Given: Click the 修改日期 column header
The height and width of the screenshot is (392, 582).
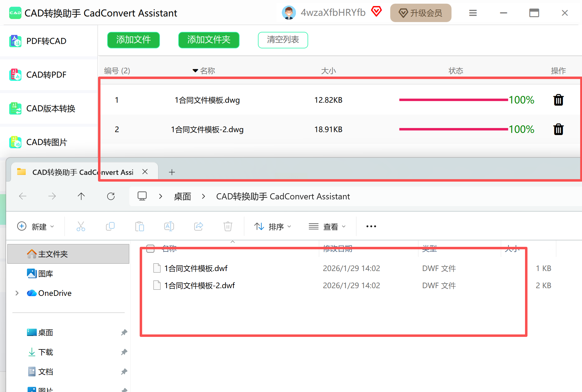Looking at the screenshot, I should tap(338, 249).
